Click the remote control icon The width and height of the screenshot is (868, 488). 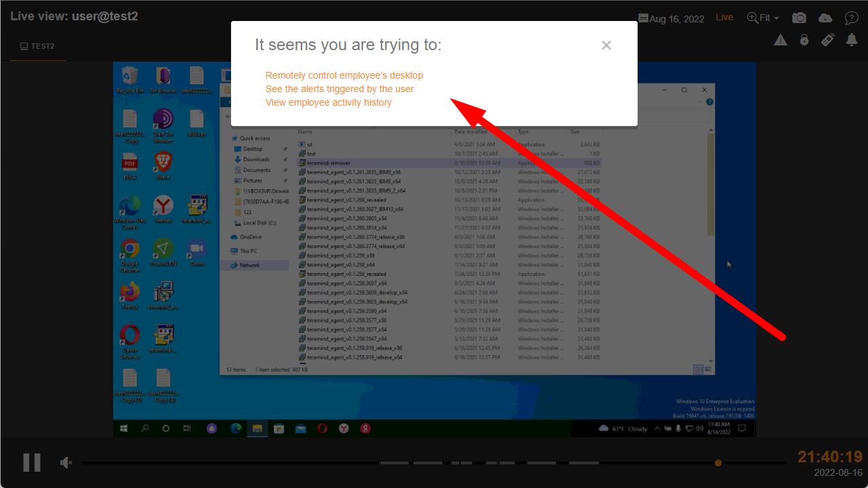[x=827, y=40]
